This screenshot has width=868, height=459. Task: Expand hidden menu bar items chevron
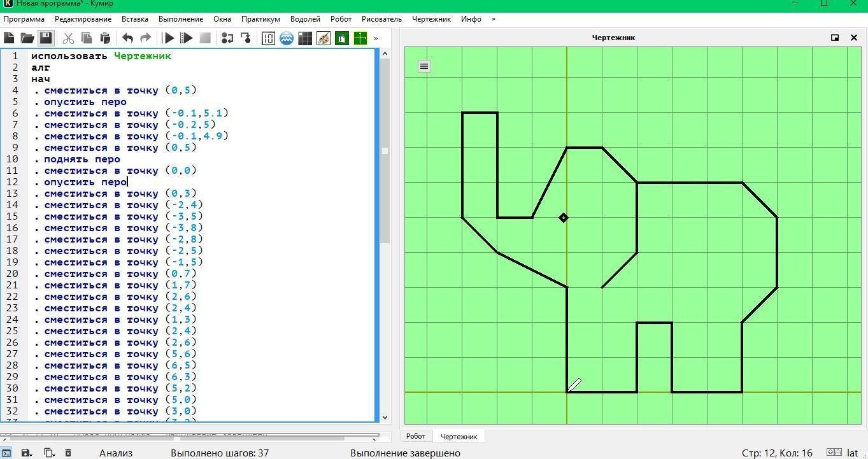(493, 19)
